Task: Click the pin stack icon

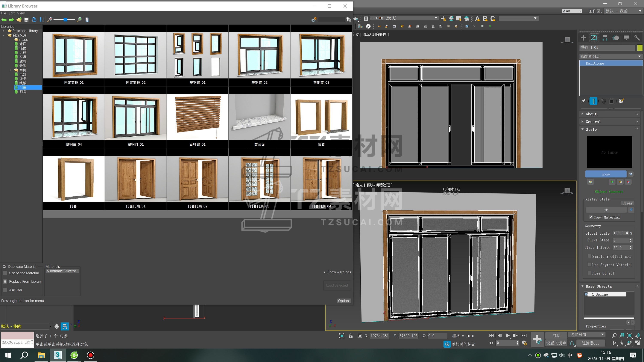Action: click(583, 101)
